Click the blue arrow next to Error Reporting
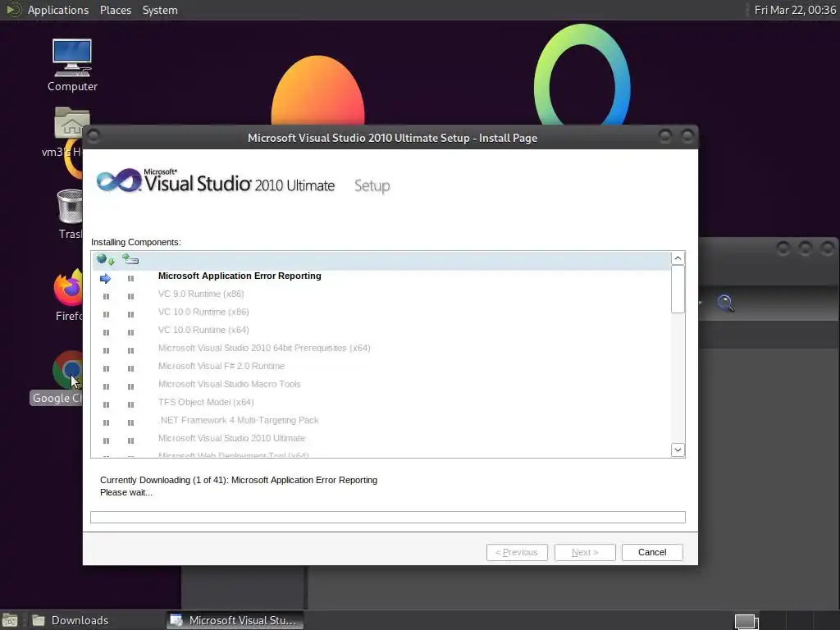 (105, 279)
